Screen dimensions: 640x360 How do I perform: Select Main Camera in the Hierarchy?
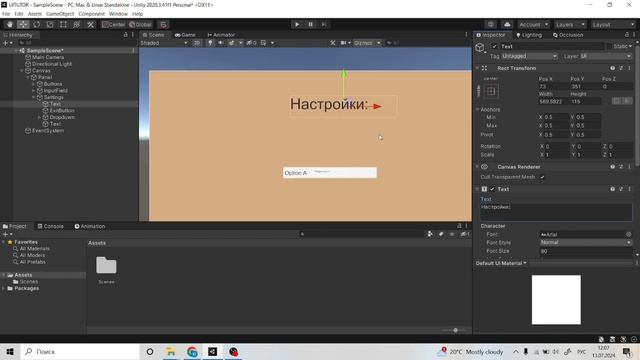click(x=48, y=58)
